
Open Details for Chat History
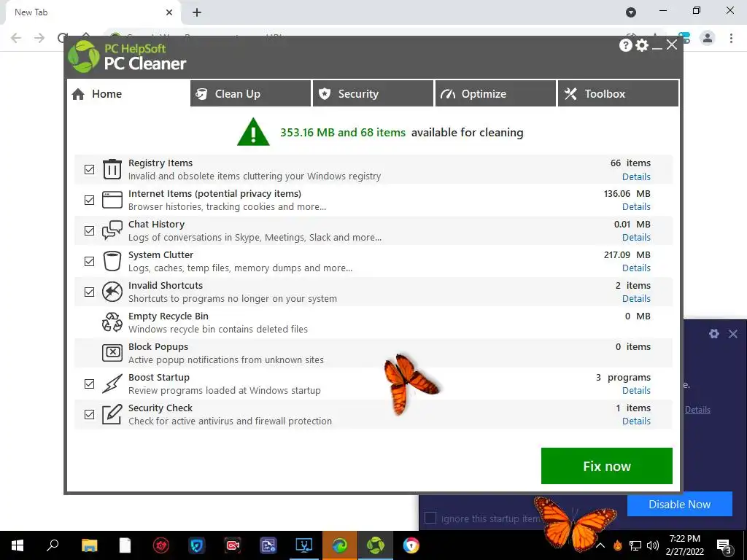click(x=636, y=237)
